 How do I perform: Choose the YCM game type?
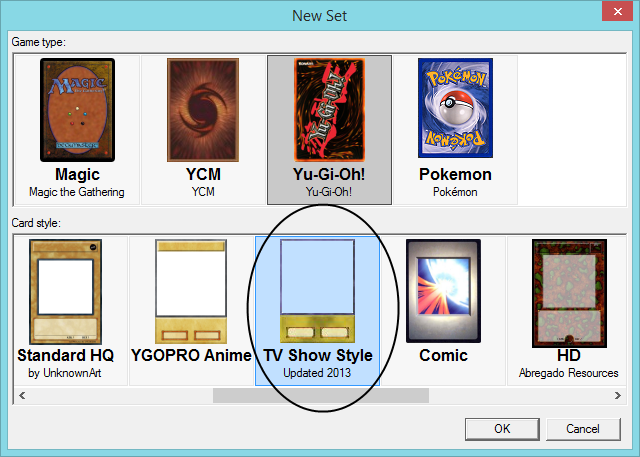pos(203,130)
